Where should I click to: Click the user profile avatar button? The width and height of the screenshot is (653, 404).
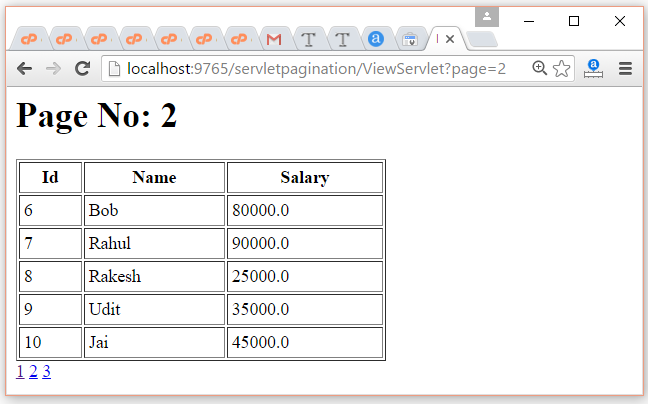pyautogui.click(x=487, y=17)
